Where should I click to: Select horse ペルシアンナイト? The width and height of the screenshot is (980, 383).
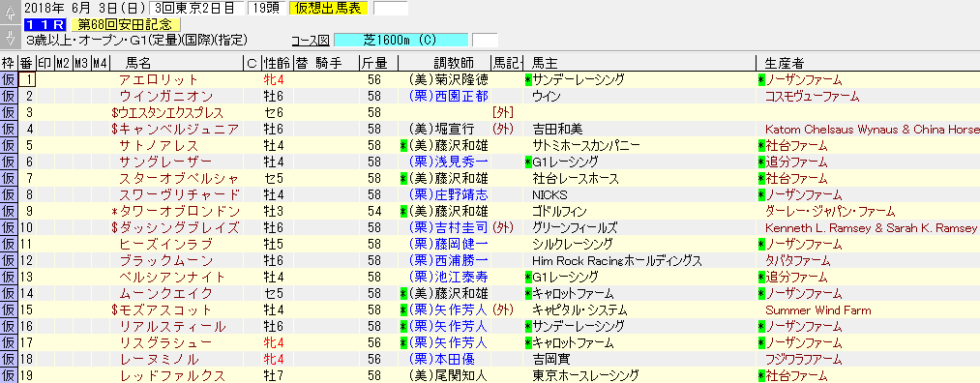(x=172, y=277)
